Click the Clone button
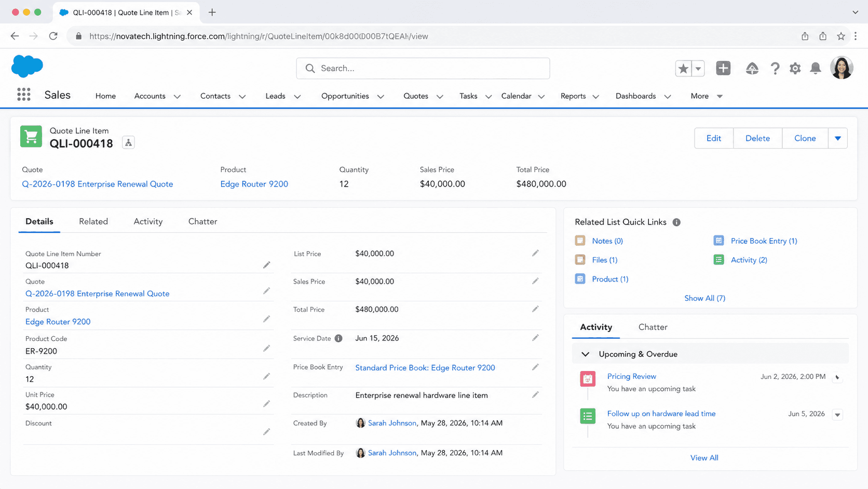868x489 pixels. point(805,138)
